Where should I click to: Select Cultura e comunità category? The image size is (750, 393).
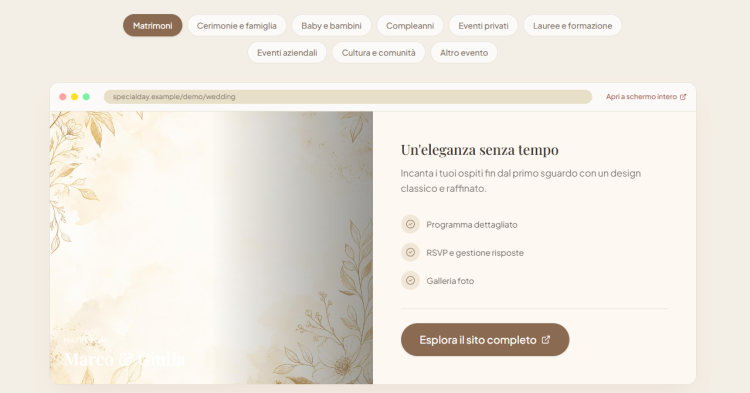[x=378, y=53]
